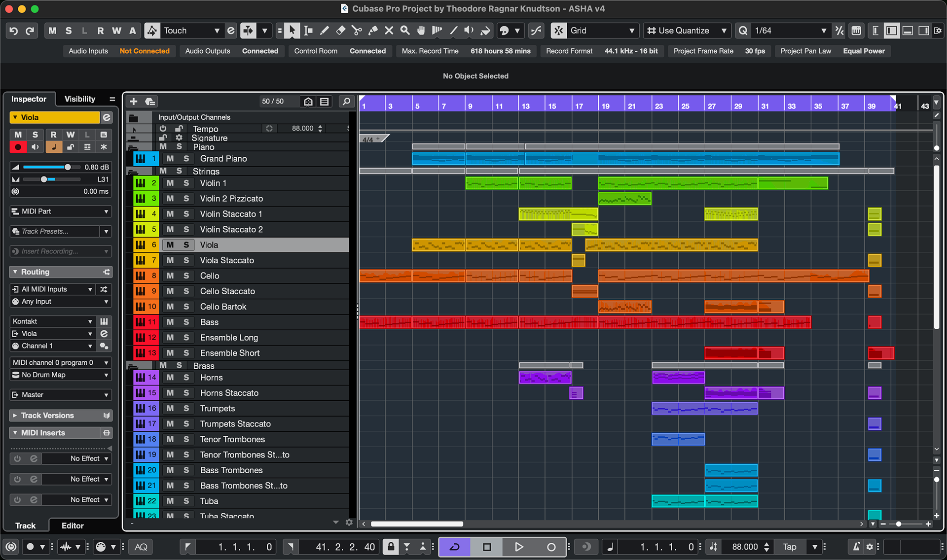
Task: Toggle record enable for Viola in Inspector
Action: coord(18,147)
